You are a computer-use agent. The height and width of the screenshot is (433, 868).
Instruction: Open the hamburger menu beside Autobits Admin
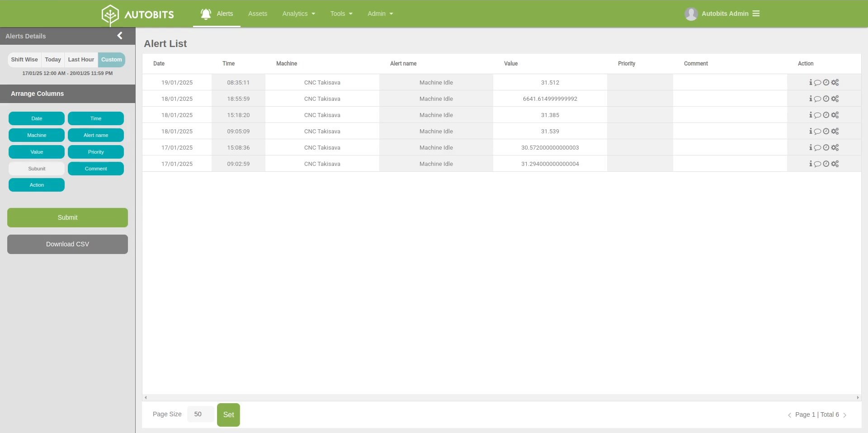coord(756,14)
